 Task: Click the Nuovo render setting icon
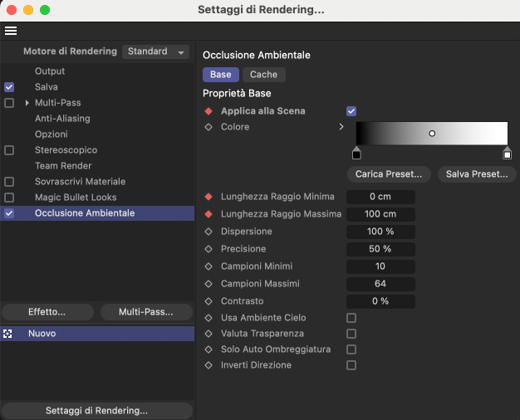(x=7, y=334)
